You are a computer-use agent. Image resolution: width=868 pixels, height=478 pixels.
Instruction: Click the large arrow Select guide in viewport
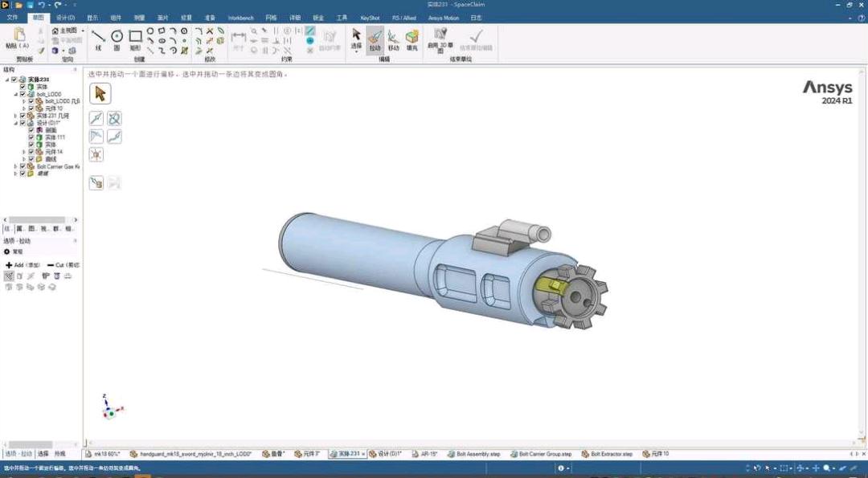click(x=100, y=94)
